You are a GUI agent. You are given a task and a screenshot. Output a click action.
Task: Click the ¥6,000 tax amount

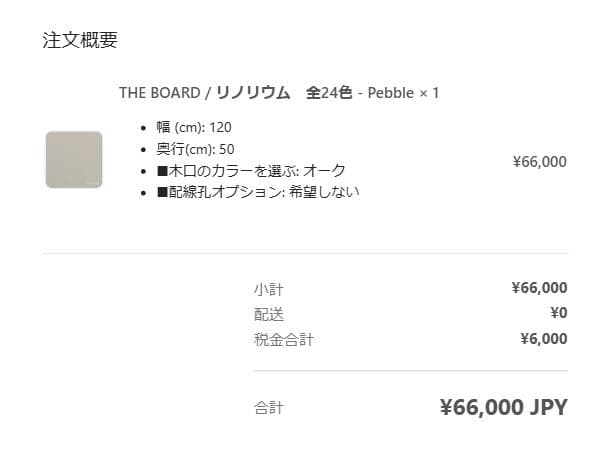pos(543,339)
